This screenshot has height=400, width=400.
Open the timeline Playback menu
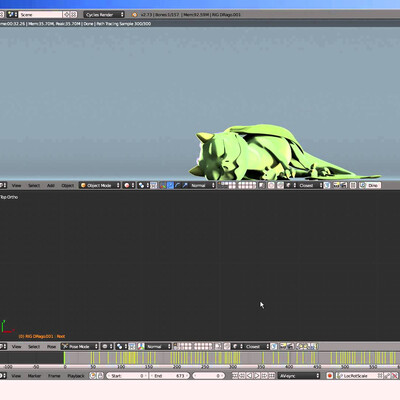[x=76, y=376]
